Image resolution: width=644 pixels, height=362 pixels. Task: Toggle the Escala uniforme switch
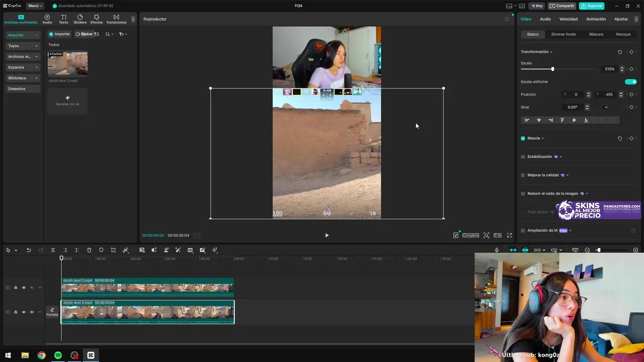[x=630, y=81]
